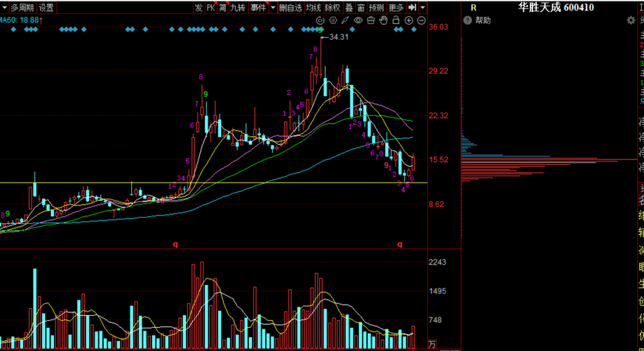Click the 叠 overlay button
The image size is (644, 351).
click(x=349, y=8)
